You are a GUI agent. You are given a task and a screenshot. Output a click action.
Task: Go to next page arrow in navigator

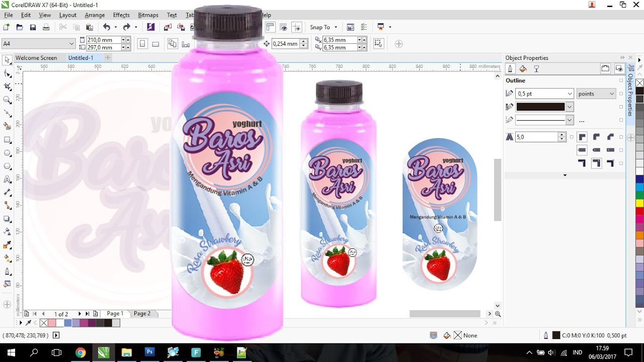click(79, 314)
